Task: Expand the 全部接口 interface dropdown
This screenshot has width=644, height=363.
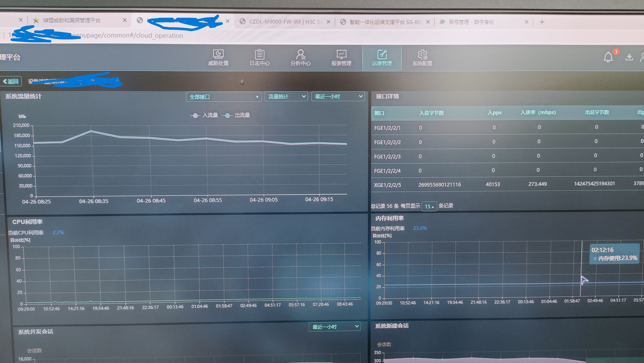Action: 224,97
